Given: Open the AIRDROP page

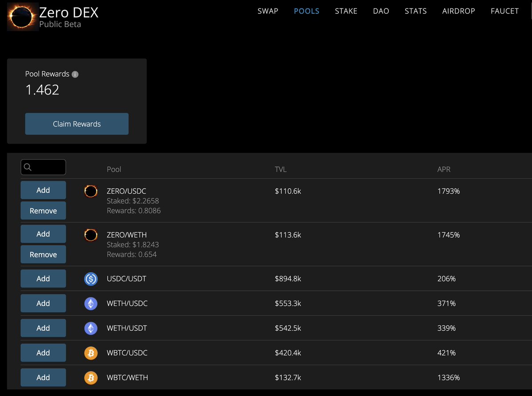Looking at the screenshot, I should (x=458, y=11).
